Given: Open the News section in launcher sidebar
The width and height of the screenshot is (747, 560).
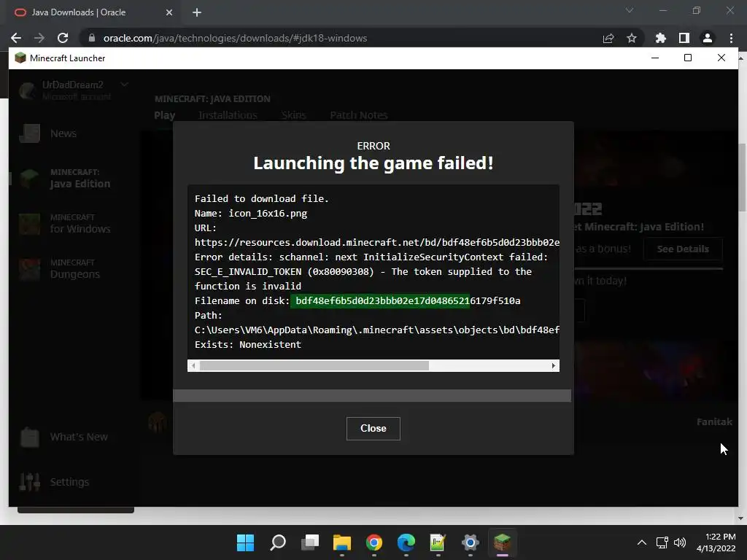Looking at the screenshot, I should pyautogui.click(x=49, y=134).
